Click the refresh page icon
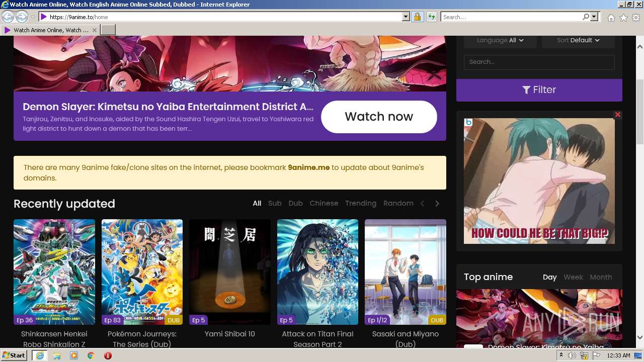 pos(431,17)
